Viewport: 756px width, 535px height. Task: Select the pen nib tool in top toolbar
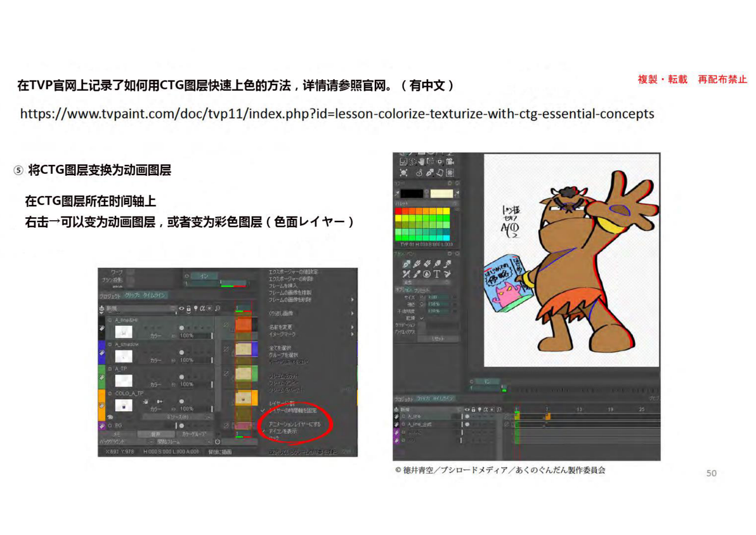430,173
